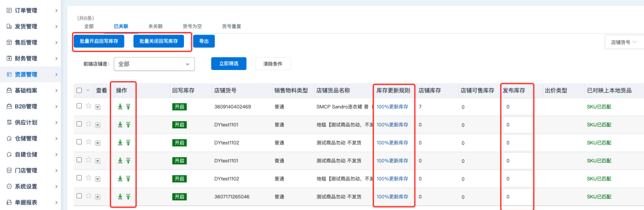Click the 基础档案 sidebar icon
Viewport: 644px width, 210px height.
click(9, 90)
